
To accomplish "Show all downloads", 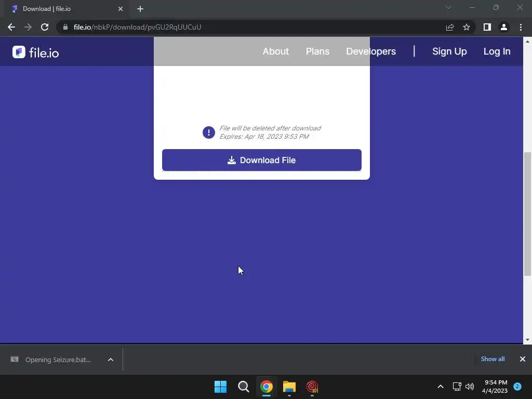I will tap(493, 359).
